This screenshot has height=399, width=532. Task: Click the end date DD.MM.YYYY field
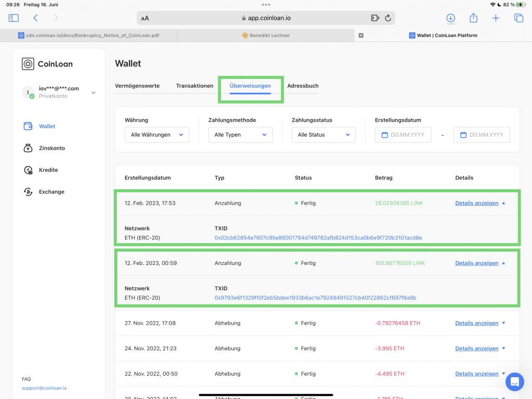pyautogui.click(x=482, y=135)
